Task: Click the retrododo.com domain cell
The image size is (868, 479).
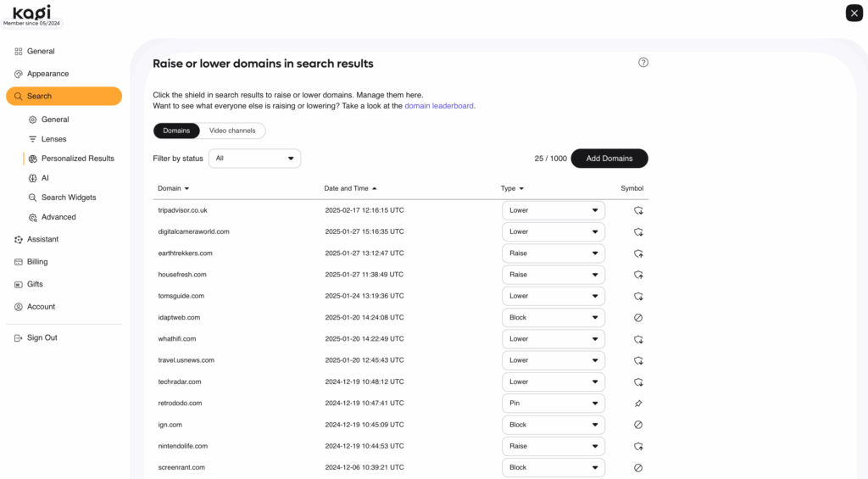Action: 180,404
